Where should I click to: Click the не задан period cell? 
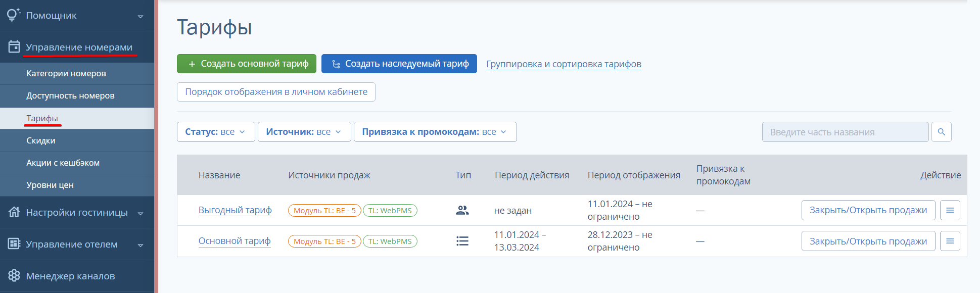513,211
